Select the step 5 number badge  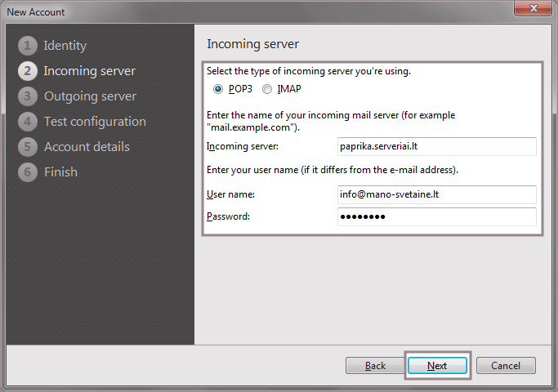pyautogui.click(x=28, y=147)
